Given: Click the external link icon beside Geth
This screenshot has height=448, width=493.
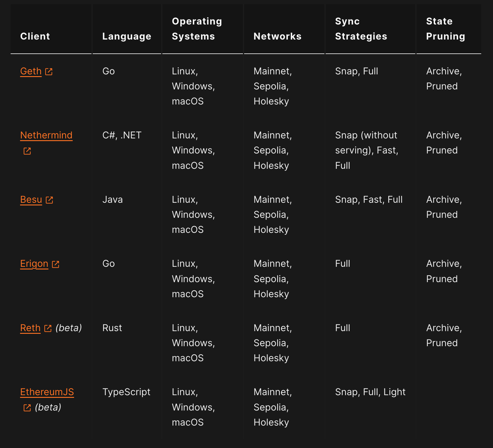Looking at the screenshot, I should [x=49, y=72].
